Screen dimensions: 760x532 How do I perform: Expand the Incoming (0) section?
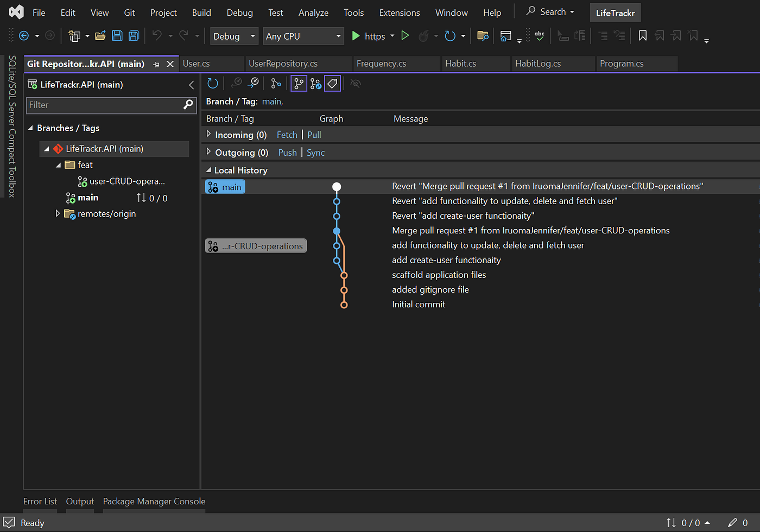click(x=208, y=134)
